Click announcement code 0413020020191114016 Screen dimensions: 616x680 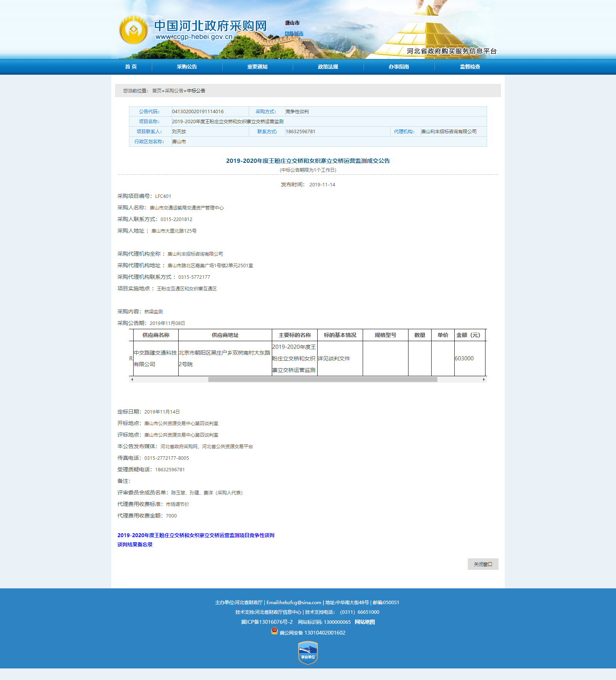tap(198, 112)
